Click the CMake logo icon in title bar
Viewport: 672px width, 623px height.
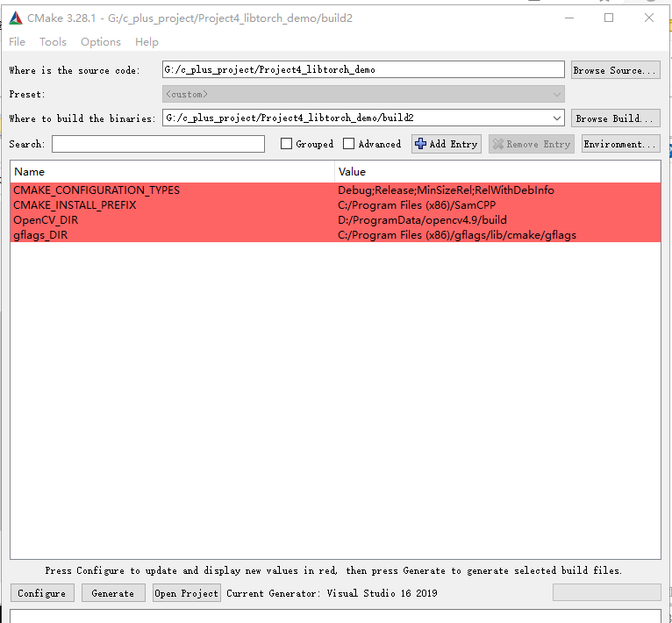pyautogui.click(x=16, y=18)
